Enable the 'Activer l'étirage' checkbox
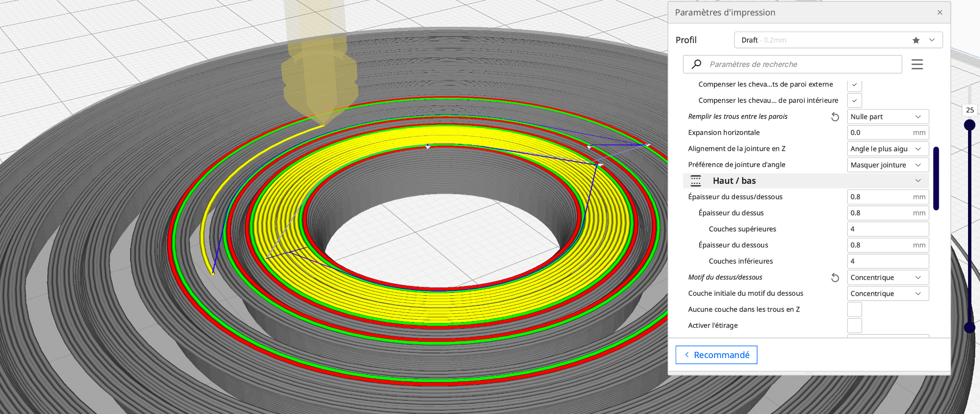This screenshot has width=980, height=414. coord(855,325)
